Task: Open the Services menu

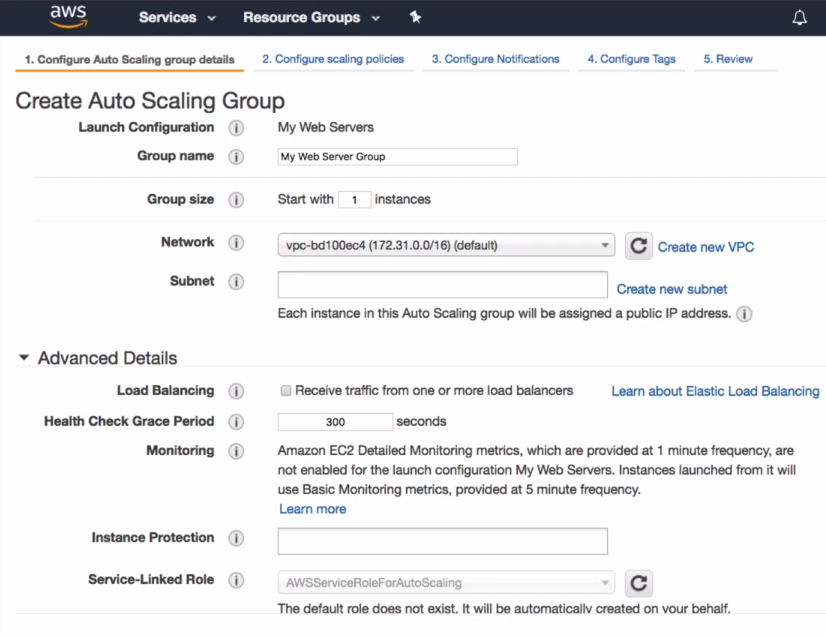Action: click(x=177, y=18)
